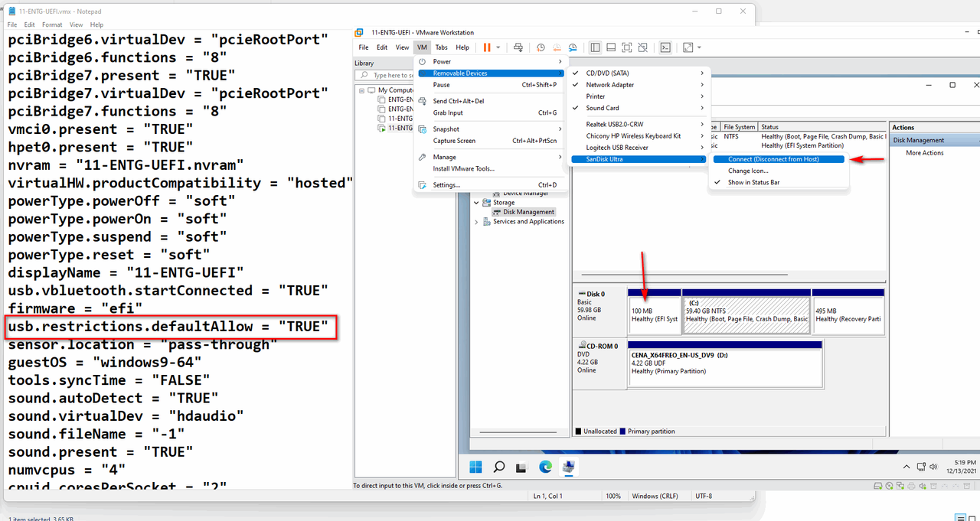Screen dimensions: 980x521
Task: Open the Format menu in Notepad
Action: (52, 25)
